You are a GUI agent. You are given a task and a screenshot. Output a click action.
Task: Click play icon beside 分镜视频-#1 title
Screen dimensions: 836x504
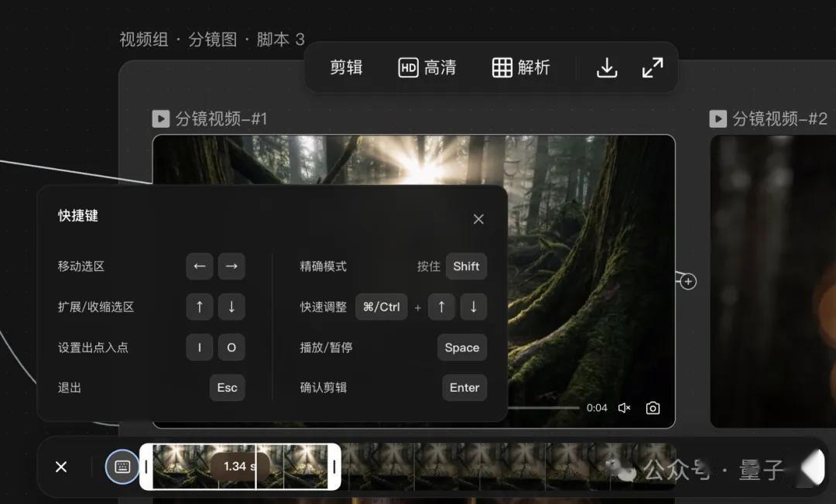pyautogui.click(x=160, y=118)
